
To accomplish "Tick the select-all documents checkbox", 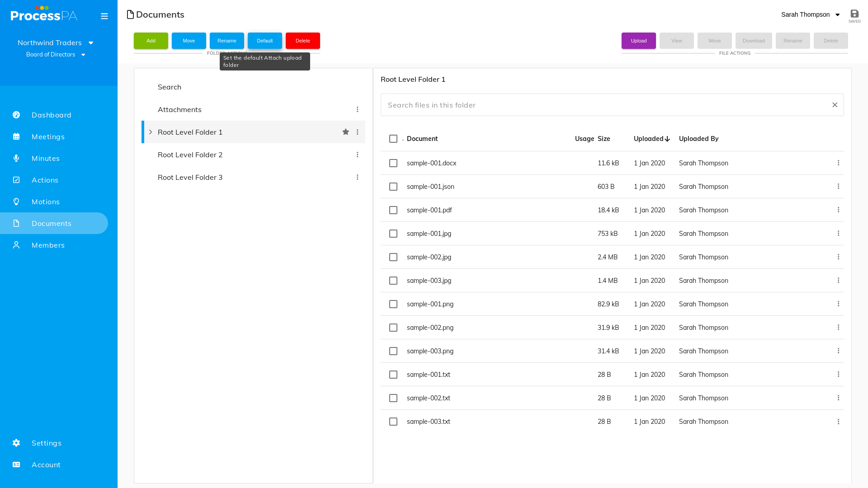I will click(x=393, y=139).
